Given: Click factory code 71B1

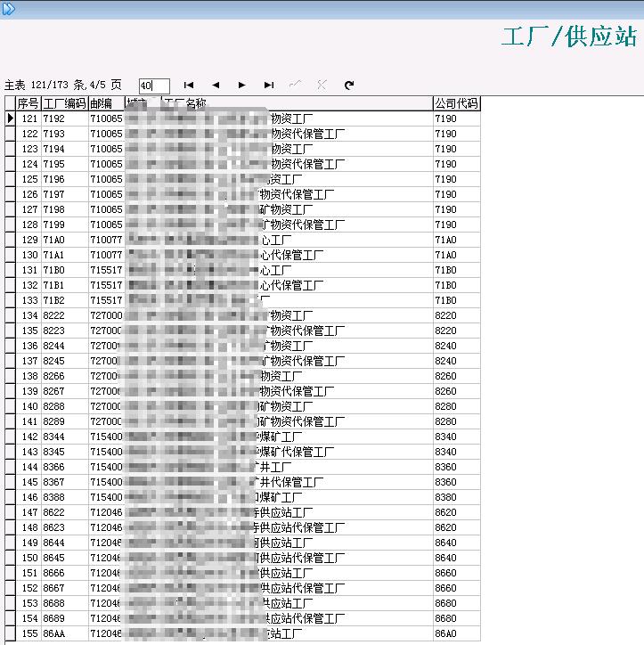Looking at the screenshot, I should coord(53,285).
